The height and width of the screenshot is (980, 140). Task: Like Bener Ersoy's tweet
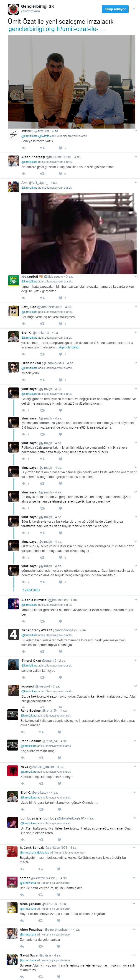[60, 651]
